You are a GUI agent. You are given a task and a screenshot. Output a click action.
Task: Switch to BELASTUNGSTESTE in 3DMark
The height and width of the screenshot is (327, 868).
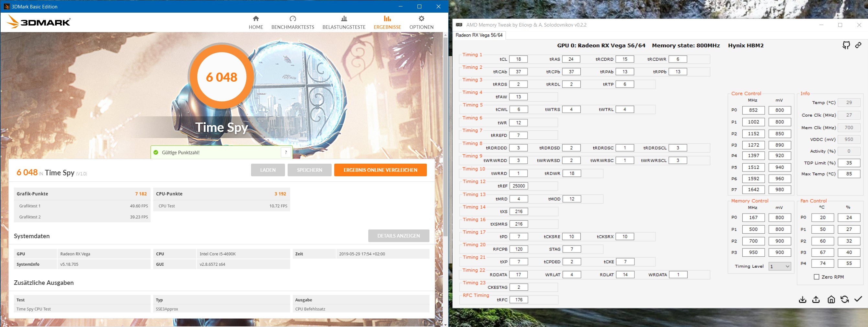344,23
